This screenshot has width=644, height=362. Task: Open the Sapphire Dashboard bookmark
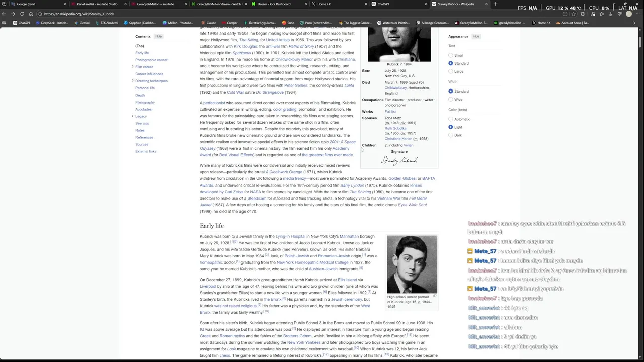(x=140, y=23)
